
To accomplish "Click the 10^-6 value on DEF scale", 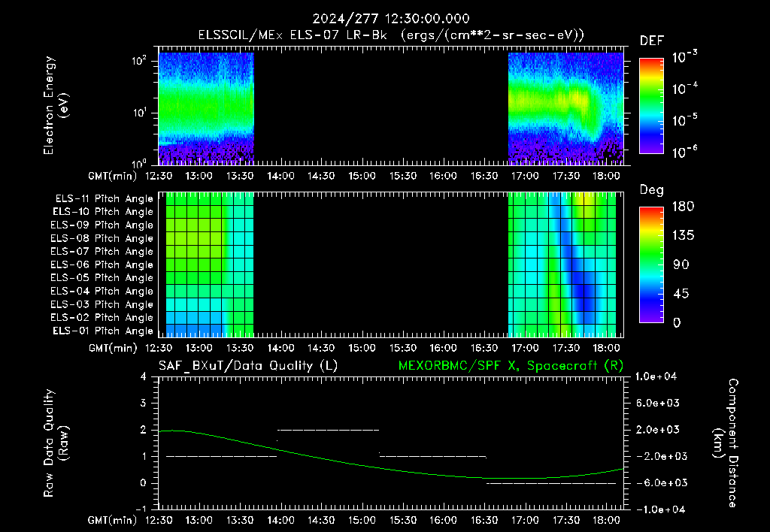I will click(684, 152).
